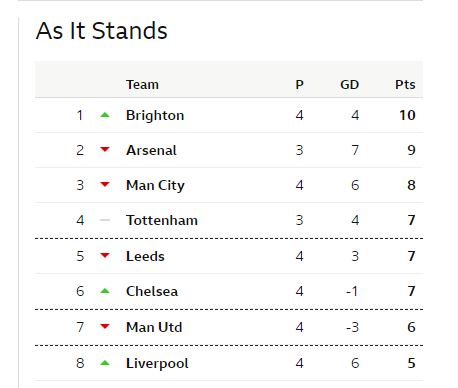Click the As It Stands heading
The image size is (458, 388).
pyautogui.click(x=102, y=31)
